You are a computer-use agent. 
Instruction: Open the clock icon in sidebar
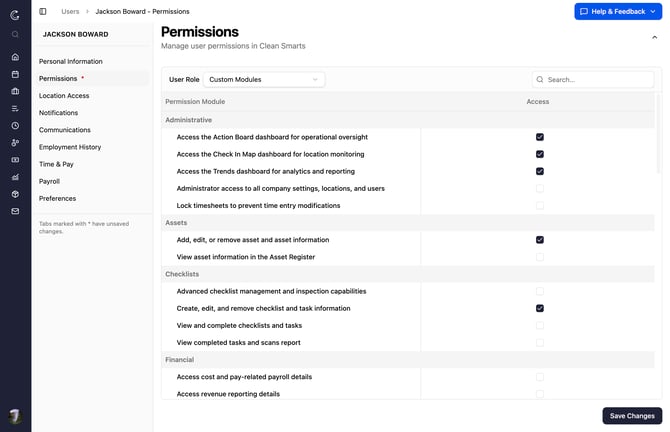tap(15, 126)
